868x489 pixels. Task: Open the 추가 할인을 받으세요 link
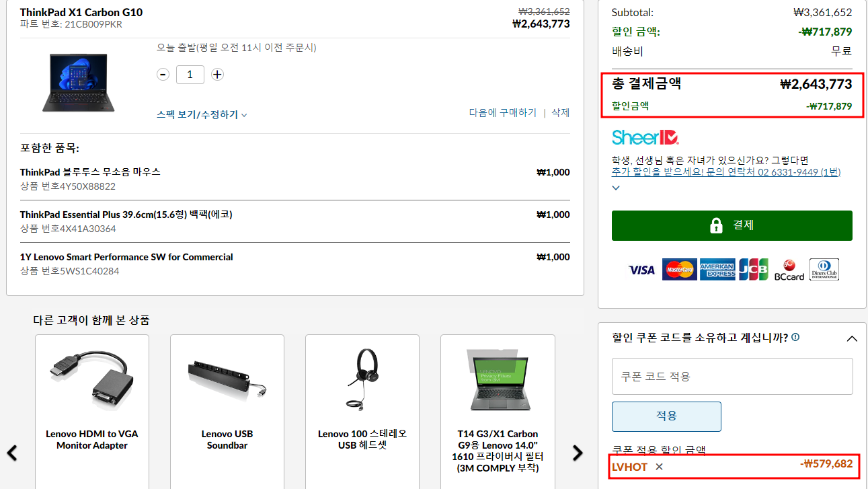(x=726, y=172)
